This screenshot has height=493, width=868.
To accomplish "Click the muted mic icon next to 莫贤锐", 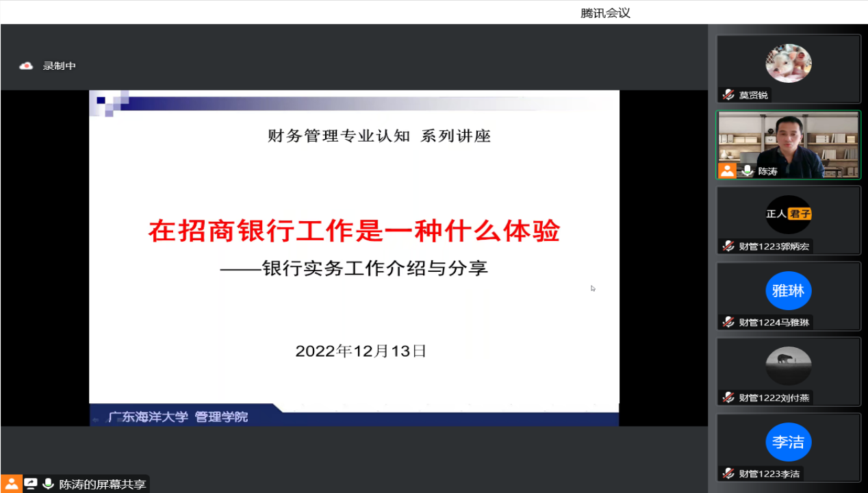I will pos(728,95).
